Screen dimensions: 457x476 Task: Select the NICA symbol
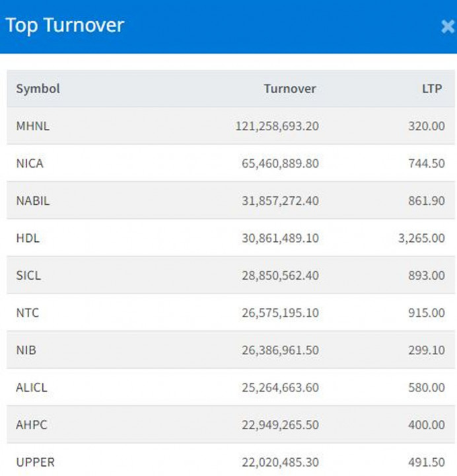click(x=30, y=163)
